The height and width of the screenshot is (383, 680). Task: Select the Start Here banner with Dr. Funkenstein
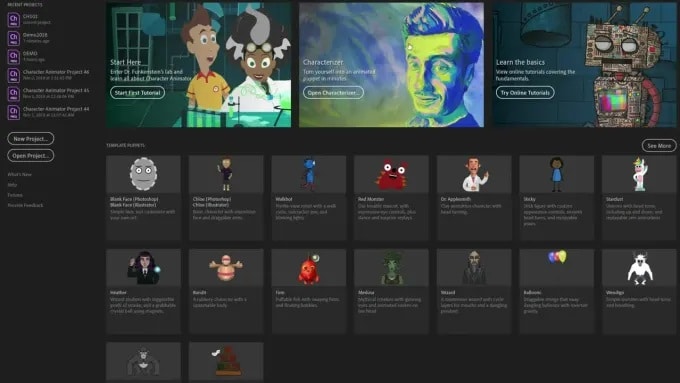(199, 65)
